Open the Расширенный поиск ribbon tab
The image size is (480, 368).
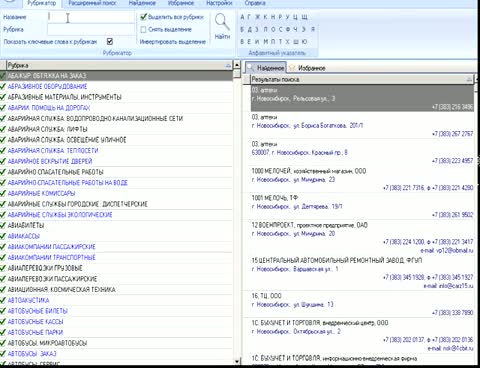(x=92, y=3)
